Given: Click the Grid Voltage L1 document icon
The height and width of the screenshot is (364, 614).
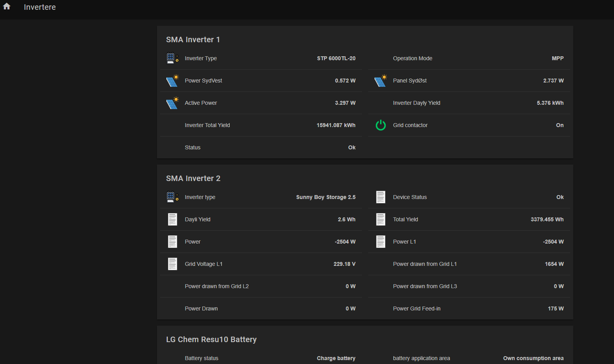Looking at the screenshot, I should point(172,264).
